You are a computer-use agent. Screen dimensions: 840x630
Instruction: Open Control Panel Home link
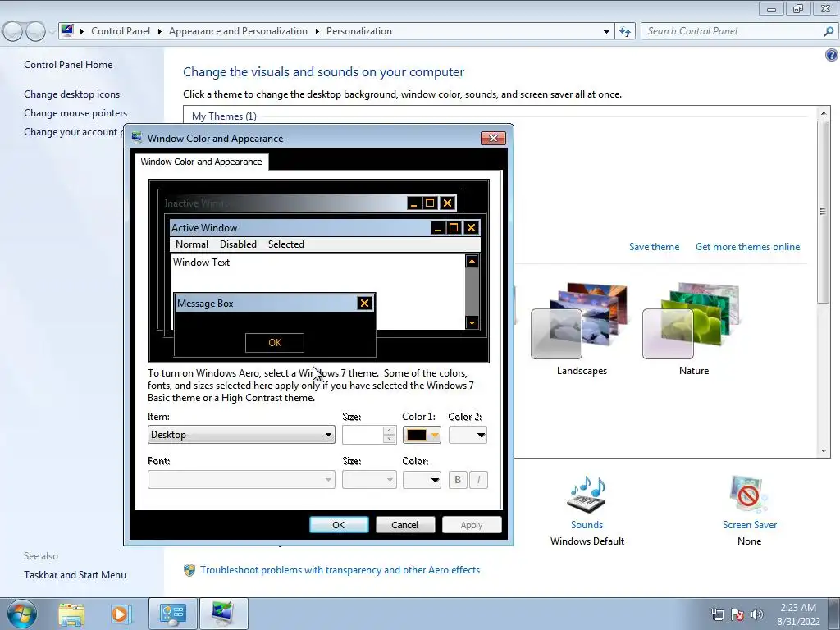click(x=68, y=64)
